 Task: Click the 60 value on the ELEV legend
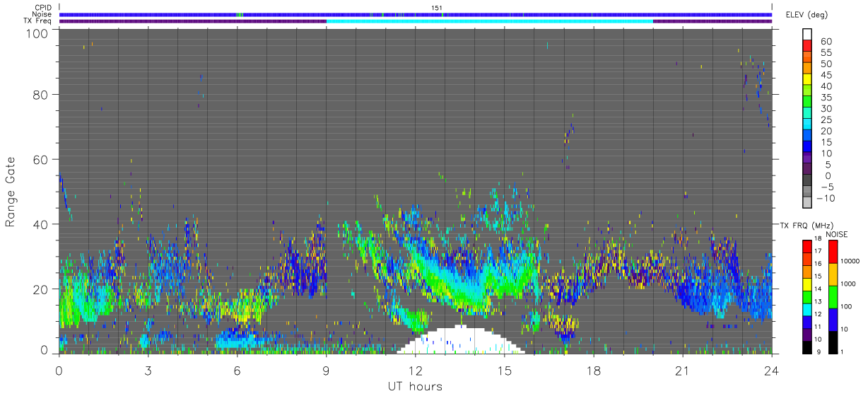coord(825,40)
